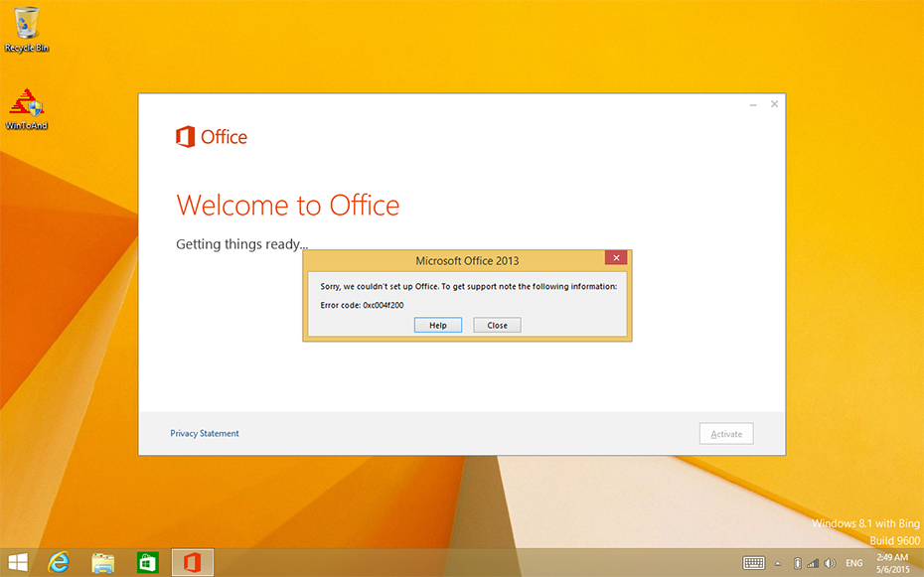Show hidden system tray icons

click(778, 563)
